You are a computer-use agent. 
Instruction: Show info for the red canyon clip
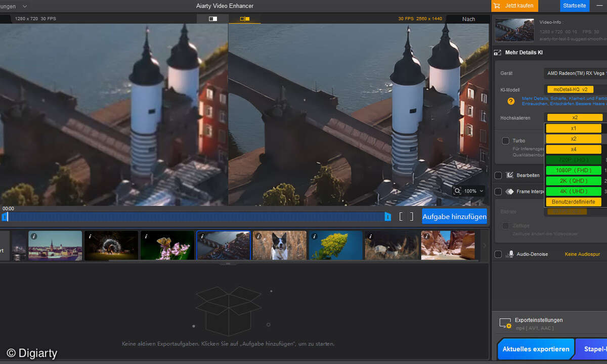tap(426, 236)
